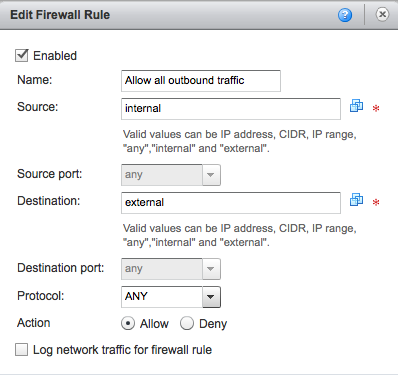Click the Log network traffic label text
This screenshot has height=375, width=398.
click(122, 350)
